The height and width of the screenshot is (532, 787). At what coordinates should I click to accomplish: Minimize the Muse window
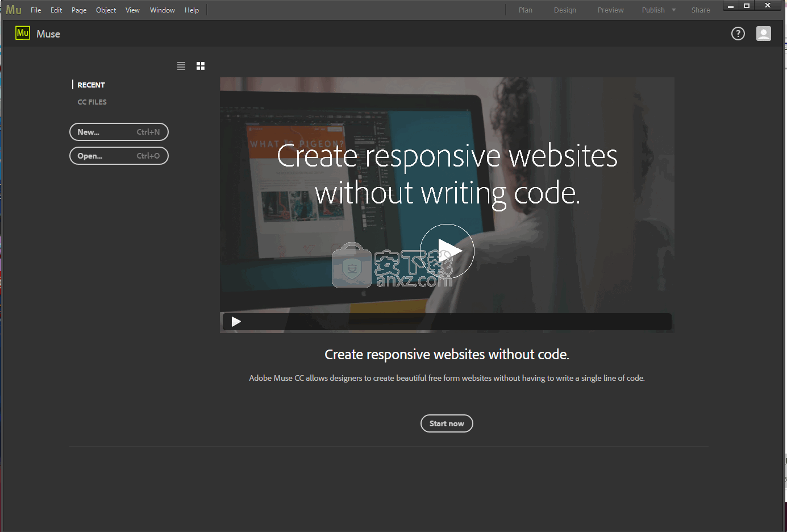[731, 6]
